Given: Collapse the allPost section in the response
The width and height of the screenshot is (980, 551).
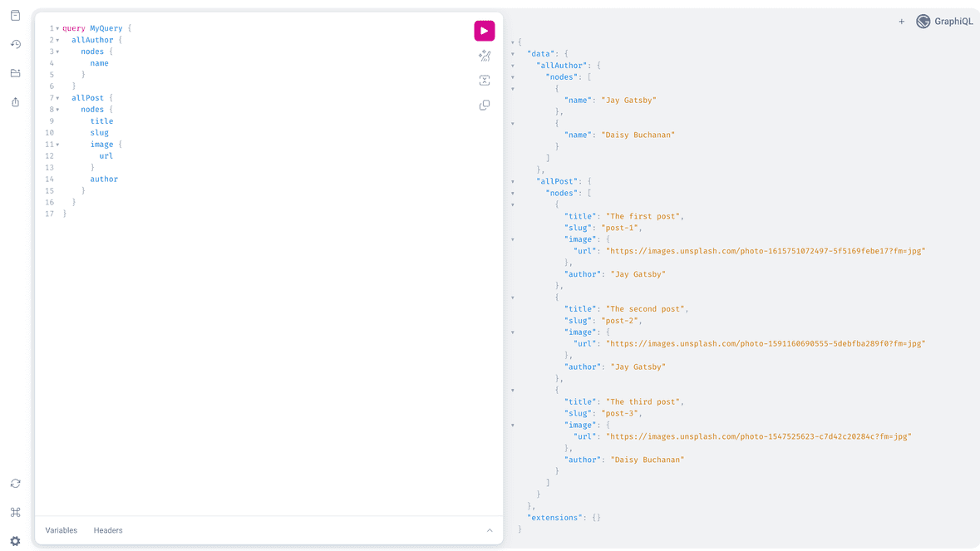Looking at the screenshot, I should click(513, 180).
